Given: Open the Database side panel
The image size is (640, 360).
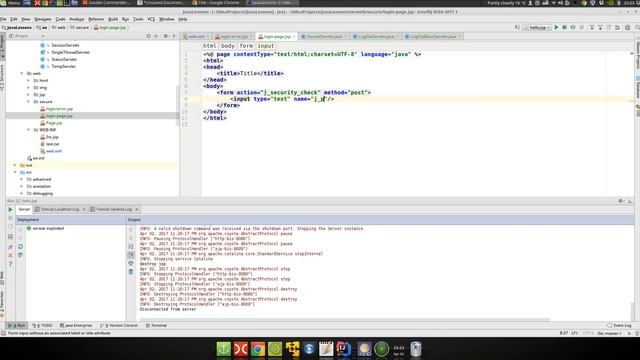Looking at the screenshot, I should (x=637, y=88).
